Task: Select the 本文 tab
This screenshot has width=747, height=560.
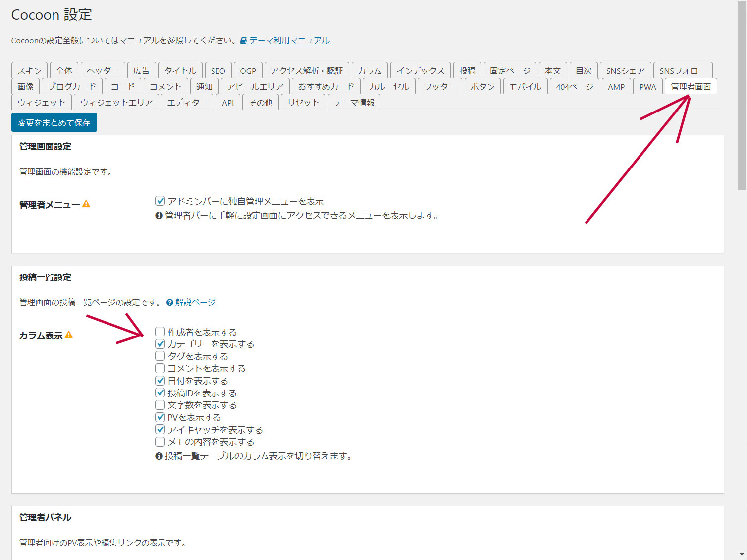Action: [x=553, y=70]
